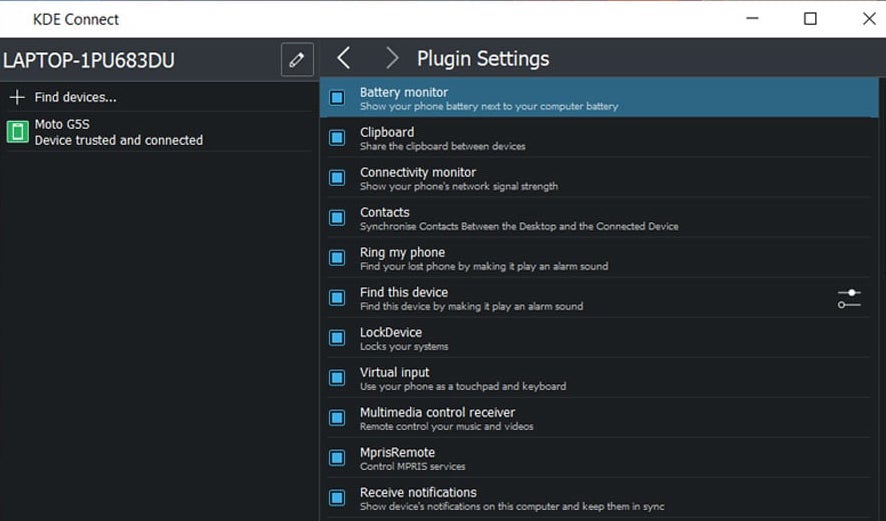The height and width of the screenshot is (521, 886).
Task: Toggle the Receive notifications checkbox
Action: (337, 498)
